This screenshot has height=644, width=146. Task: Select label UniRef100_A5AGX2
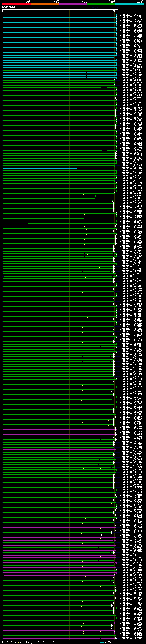(x=131, y=218)
